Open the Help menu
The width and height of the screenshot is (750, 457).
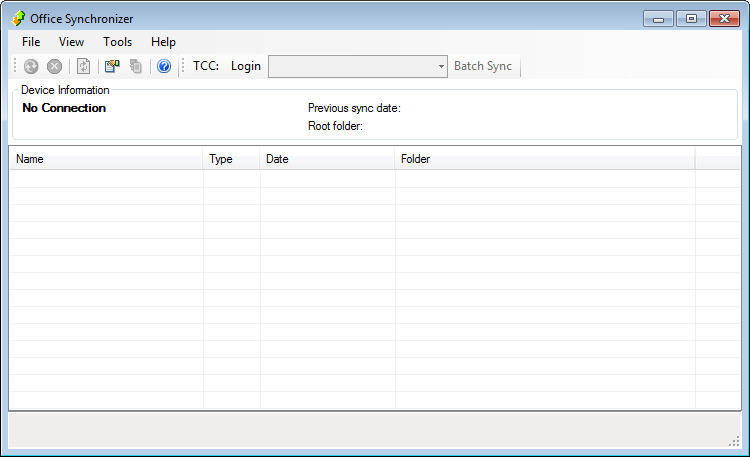coord(163,42)
